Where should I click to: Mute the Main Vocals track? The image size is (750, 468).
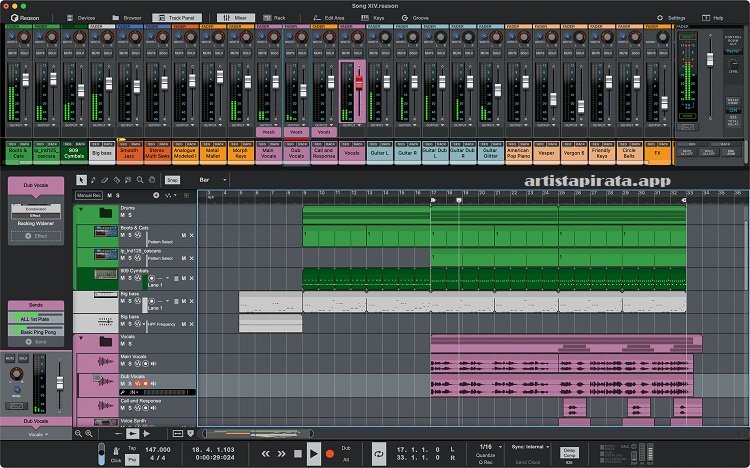click(x=123, y=364)
